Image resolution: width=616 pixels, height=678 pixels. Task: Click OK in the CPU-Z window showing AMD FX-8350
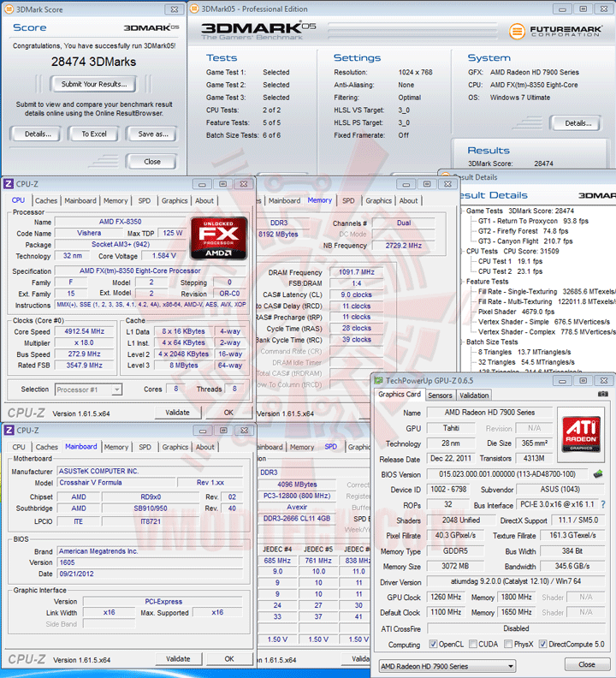[x=228, y=413]
